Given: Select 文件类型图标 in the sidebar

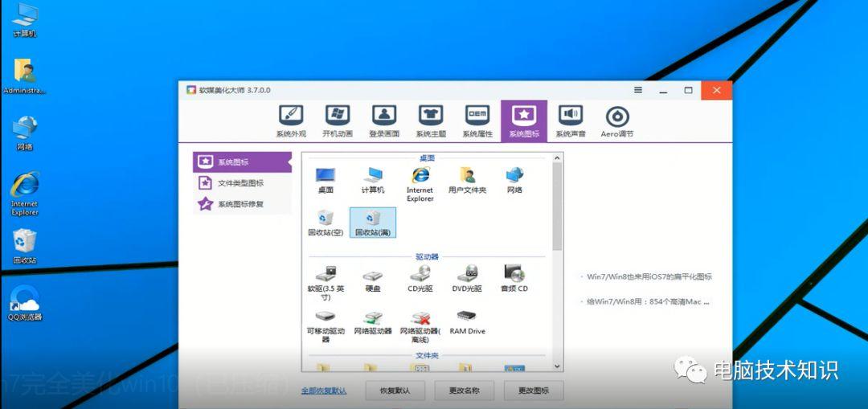Looking at the screenshot, I should (x=242, y=183).
